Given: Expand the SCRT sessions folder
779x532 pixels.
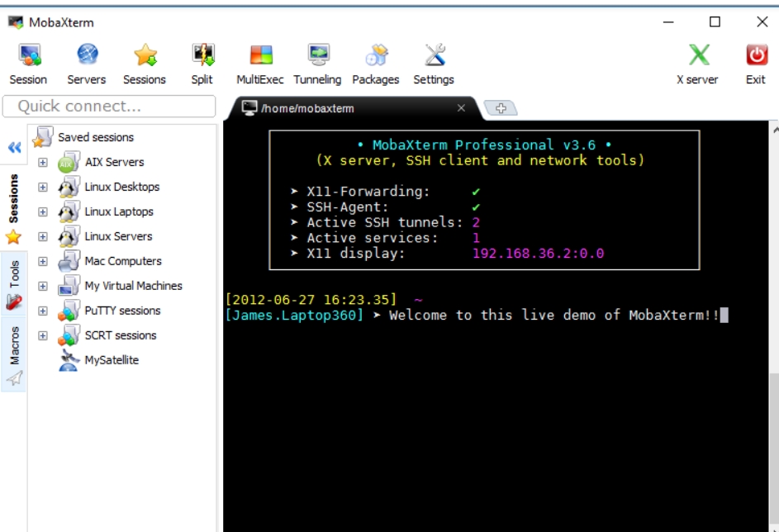Looking at the screenshot, I should click(43, 336).
